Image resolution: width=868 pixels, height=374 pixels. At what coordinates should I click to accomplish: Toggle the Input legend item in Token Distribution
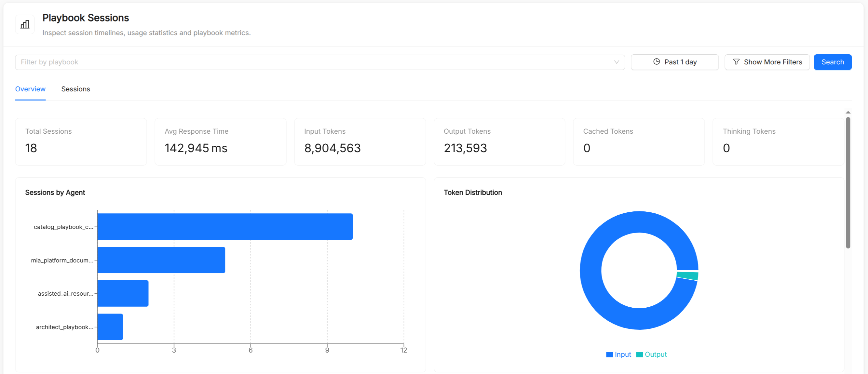point(618,354)
